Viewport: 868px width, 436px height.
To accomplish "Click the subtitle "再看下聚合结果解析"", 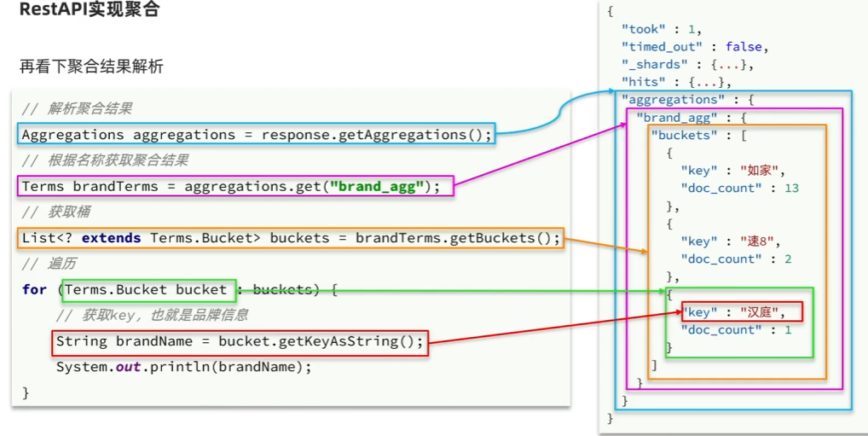I will coord(91,67).
